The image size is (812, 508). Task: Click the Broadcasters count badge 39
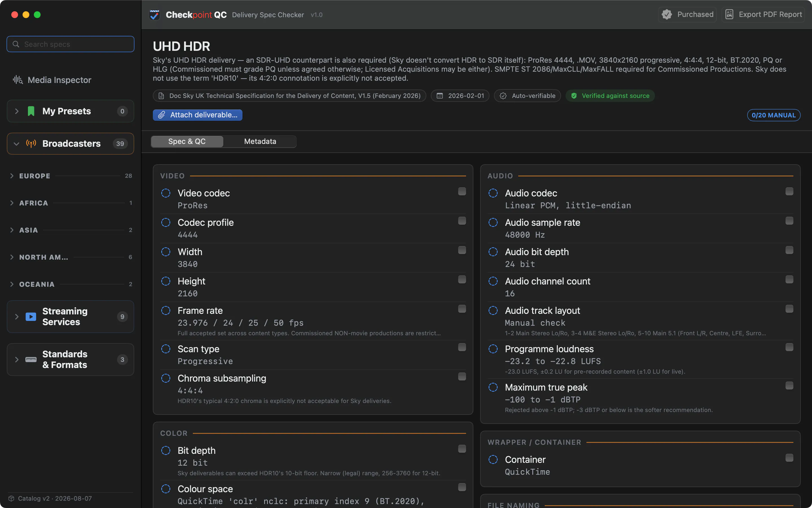(x=120, y=144)
